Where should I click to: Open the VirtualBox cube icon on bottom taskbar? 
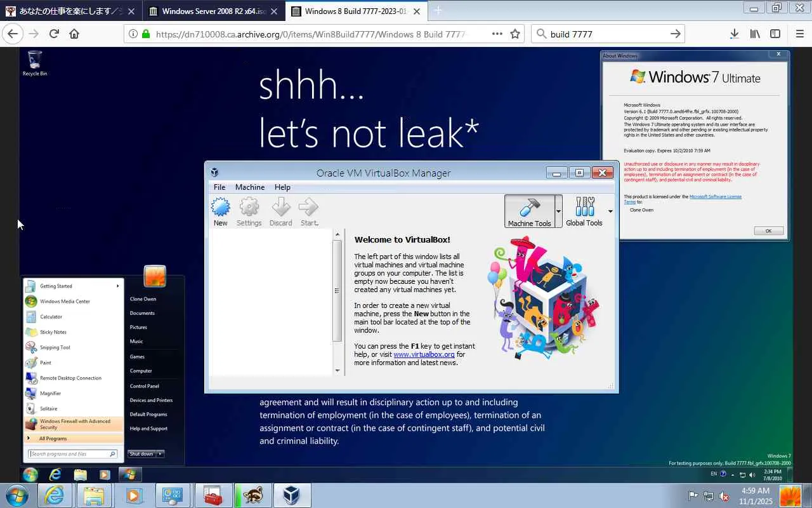pos(291,495)
